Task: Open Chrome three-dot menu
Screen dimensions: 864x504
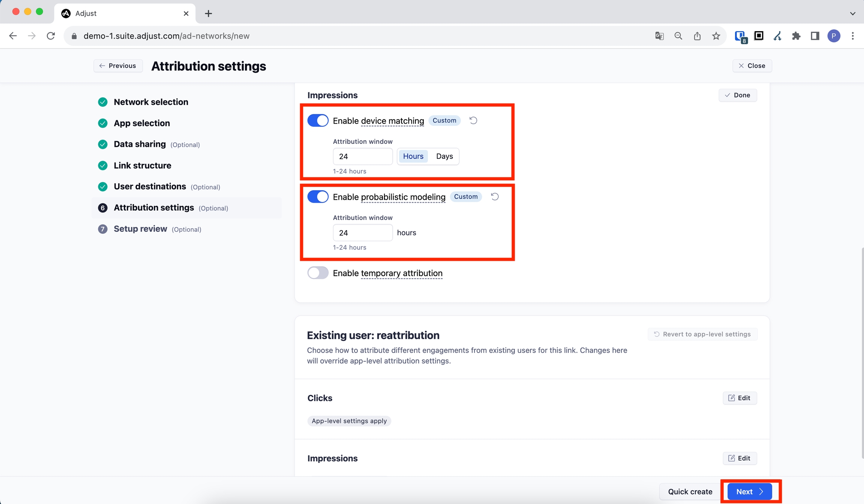Action: [x=852, y=36]
